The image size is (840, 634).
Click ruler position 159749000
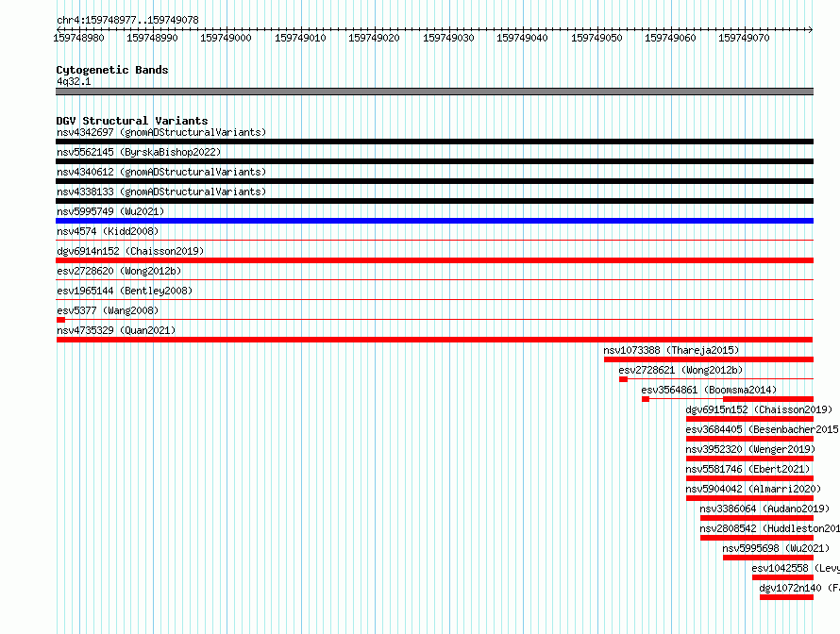[x=226, y=38]
